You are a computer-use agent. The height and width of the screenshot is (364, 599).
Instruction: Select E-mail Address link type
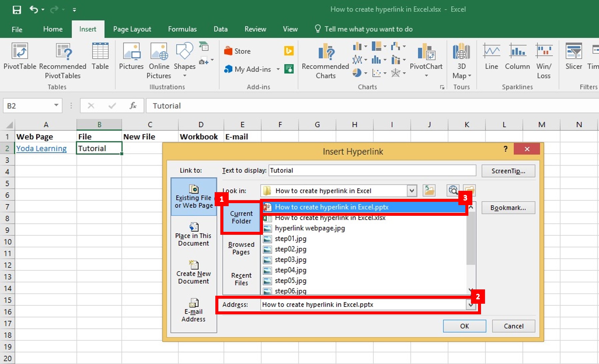tap(193, 310)
